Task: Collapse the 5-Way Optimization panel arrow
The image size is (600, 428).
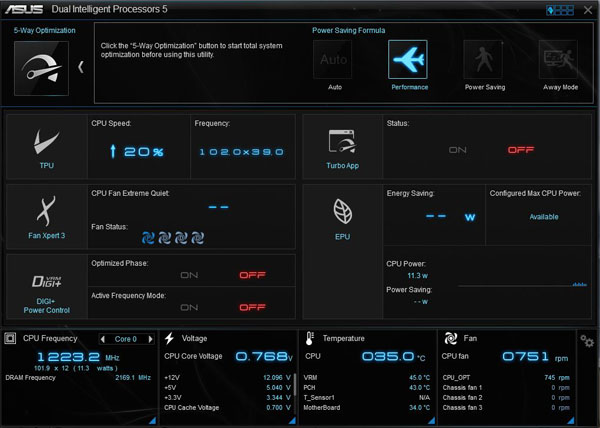Action: 81,67
